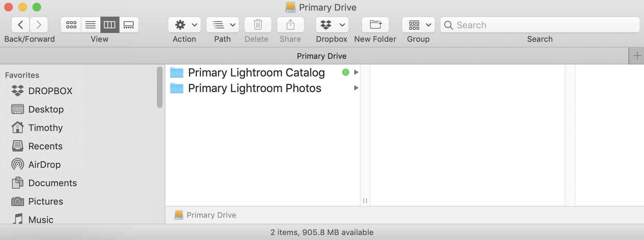Click the music note icon
Viewport: 644px width, 240px height.
(18, 219)
